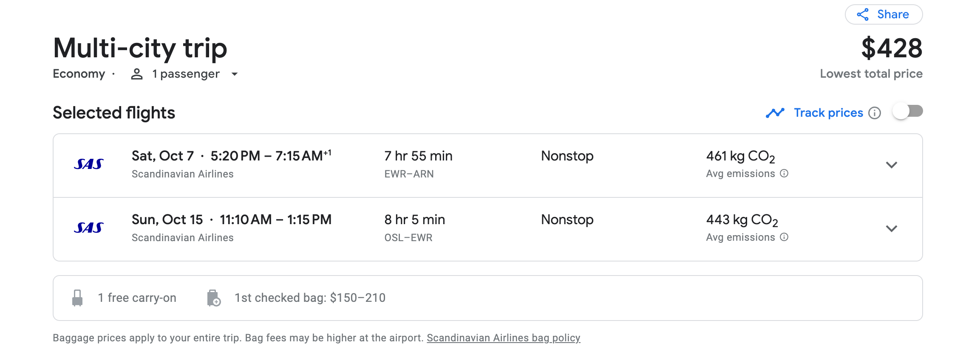This screenshot has height=360, width=980.
Task: Expand the OSL–EWR flight details
Action: pyautogui.click(x=891, y=228)
